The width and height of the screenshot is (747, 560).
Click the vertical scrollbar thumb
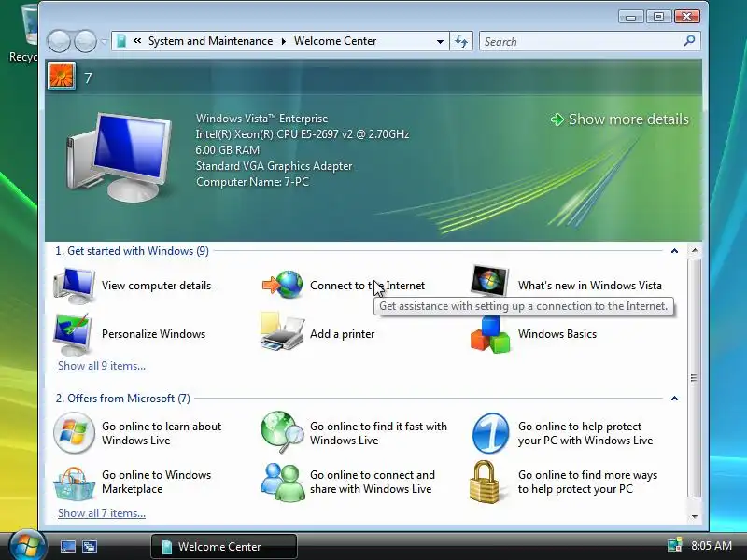[x=694, y=378]
